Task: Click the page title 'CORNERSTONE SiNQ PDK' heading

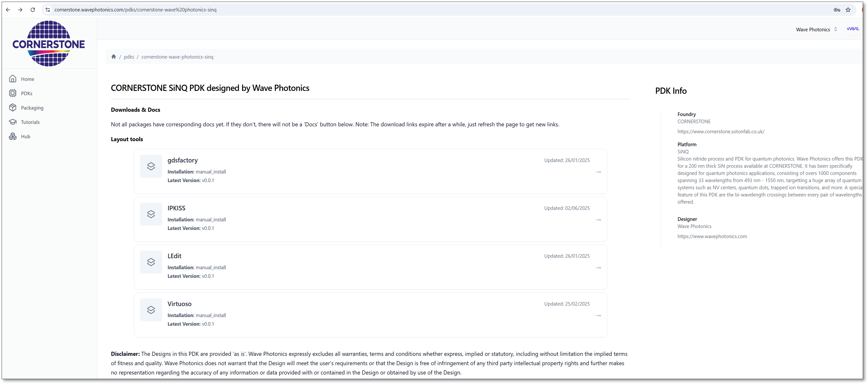Action: (210, 88)
